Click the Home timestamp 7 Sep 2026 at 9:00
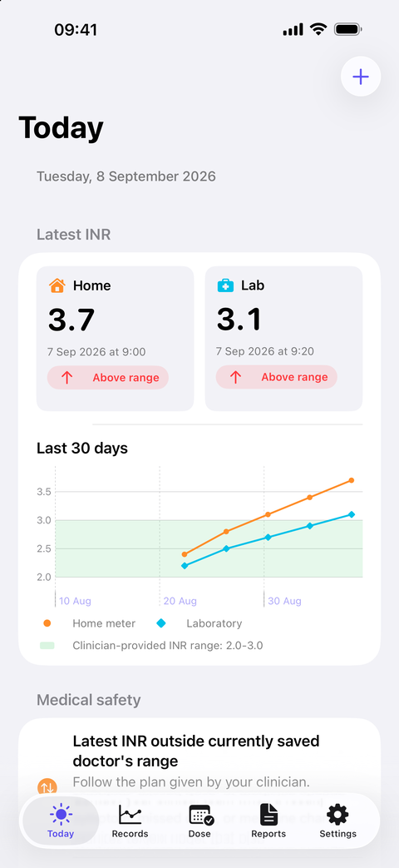The width and height of the screenshot is (399, 868). tap(96, 351)
